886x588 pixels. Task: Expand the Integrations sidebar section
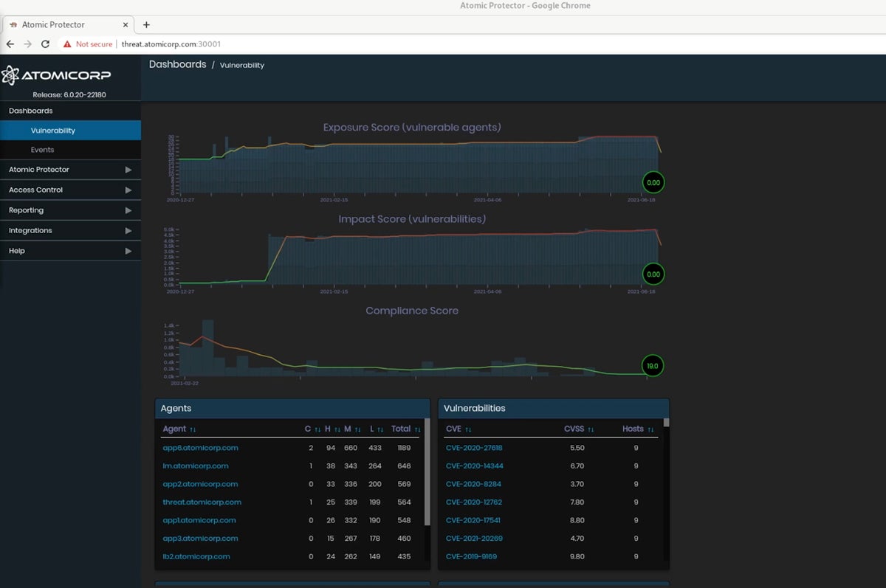tap(32, 230)
